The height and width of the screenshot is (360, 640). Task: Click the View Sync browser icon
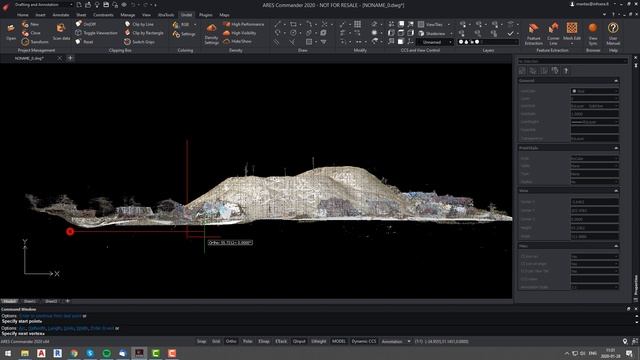click(593, 33)
